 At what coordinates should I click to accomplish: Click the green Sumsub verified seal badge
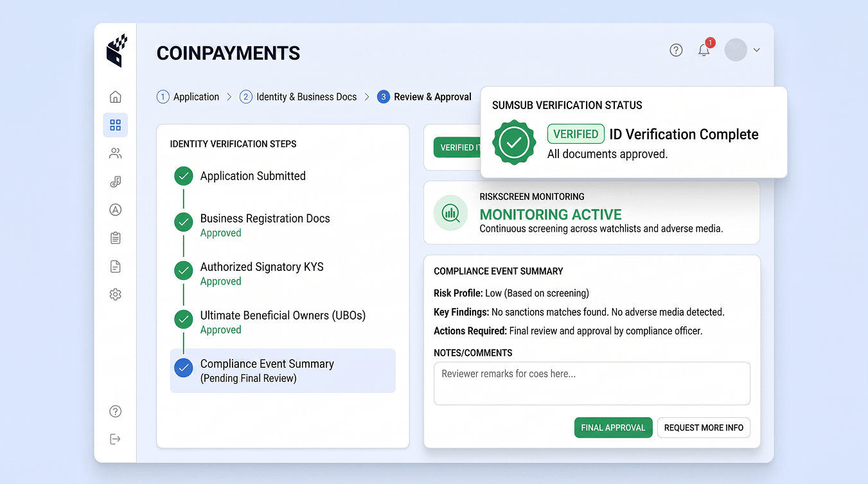(x=514, y=143)
